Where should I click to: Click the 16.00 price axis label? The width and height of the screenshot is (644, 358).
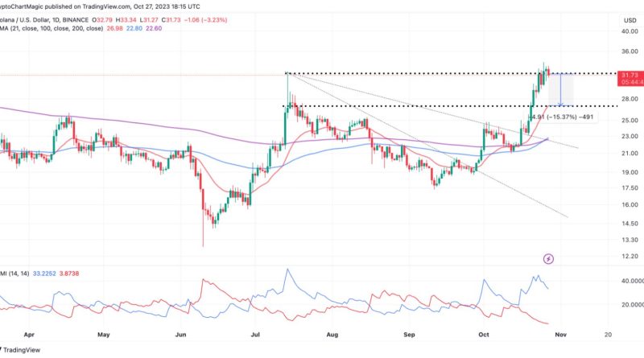click(x=630, y=205)
